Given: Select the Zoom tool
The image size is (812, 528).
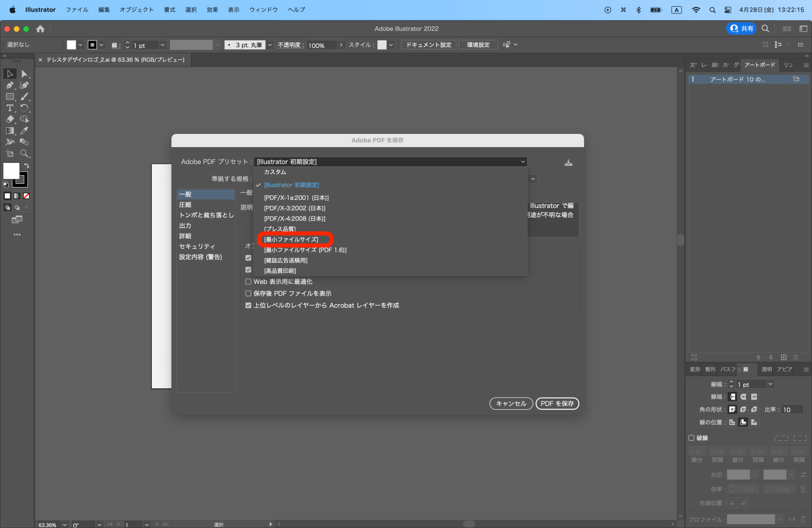Looking at the screenshot, I should pos(24,153).
